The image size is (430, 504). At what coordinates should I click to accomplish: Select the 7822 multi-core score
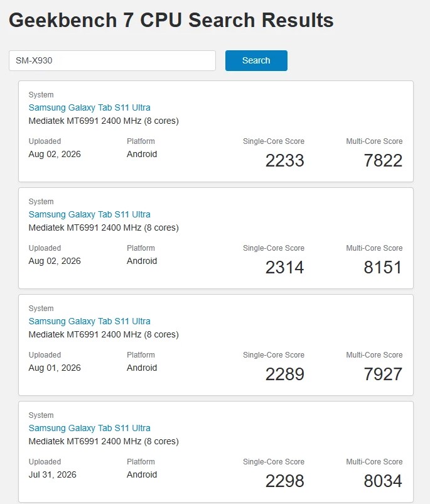[x=383, y=160]
